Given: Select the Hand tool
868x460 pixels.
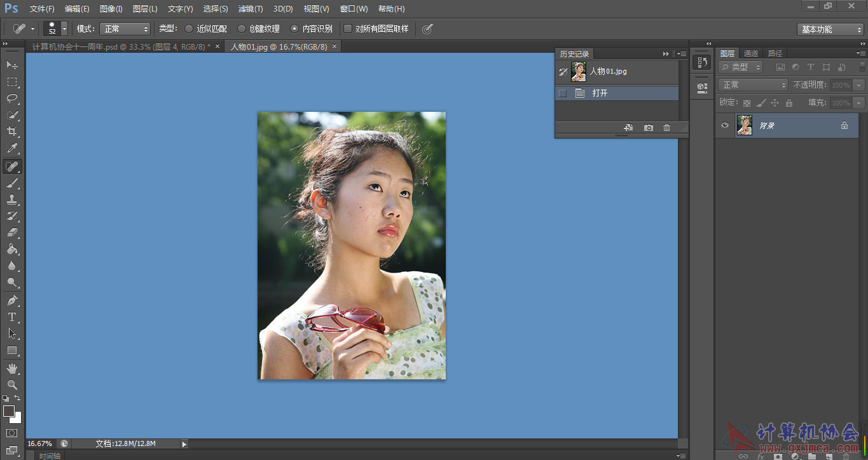Looking at the screenshot, I should [12, 368].
